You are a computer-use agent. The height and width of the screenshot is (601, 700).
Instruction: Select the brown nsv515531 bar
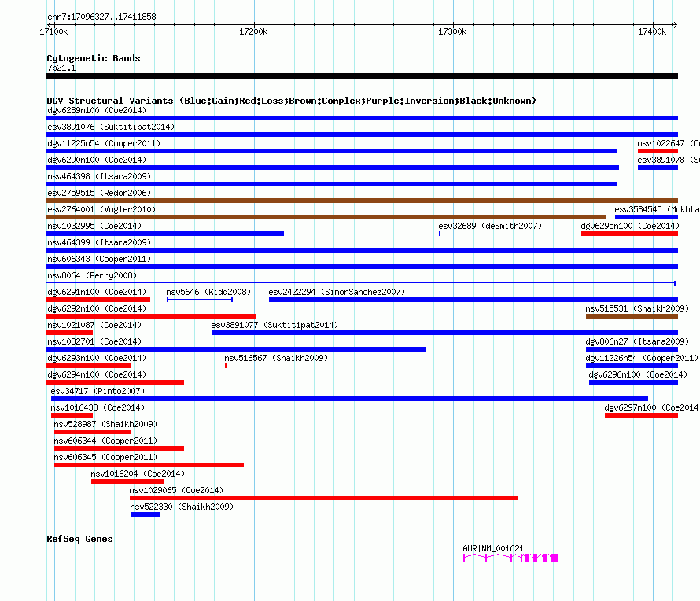[x=632, y=316]
